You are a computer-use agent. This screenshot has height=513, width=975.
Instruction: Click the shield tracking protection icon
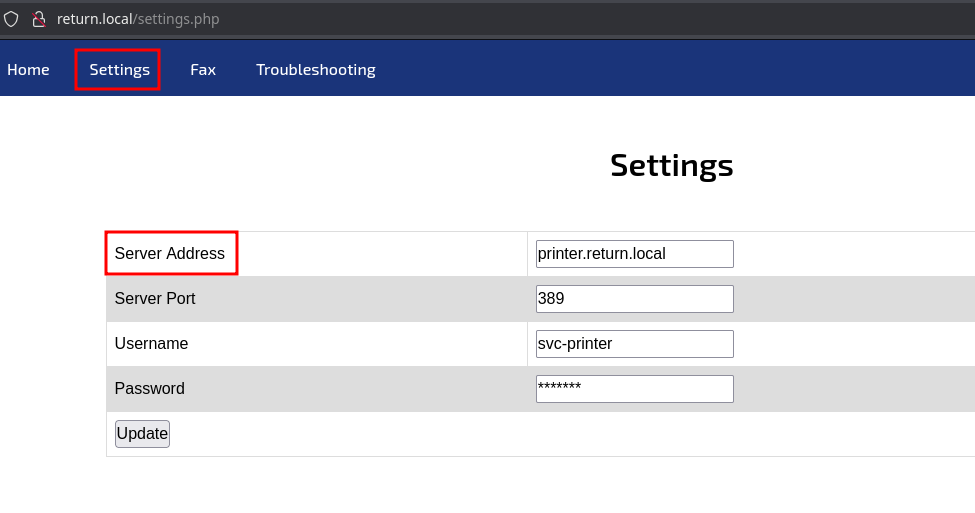(11, 19)
